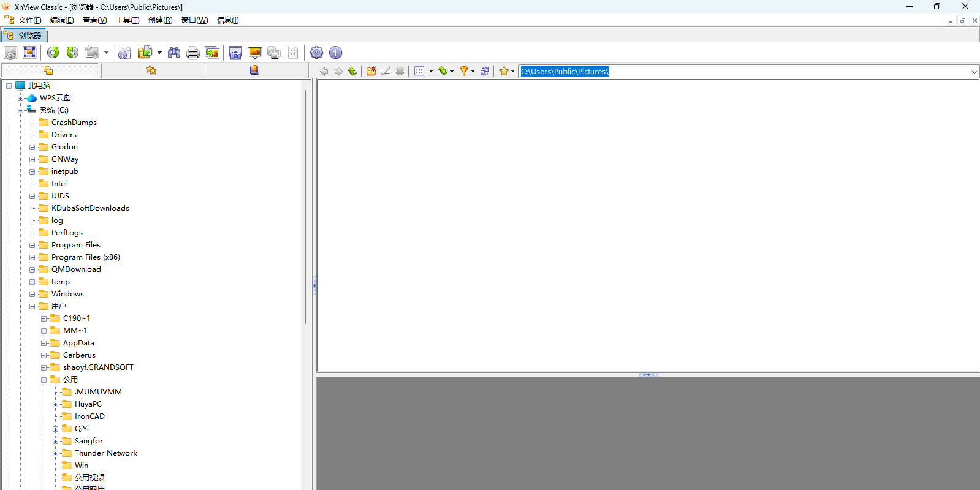Click the rotate left green arrow icon
980x490 pixels.
53,53
